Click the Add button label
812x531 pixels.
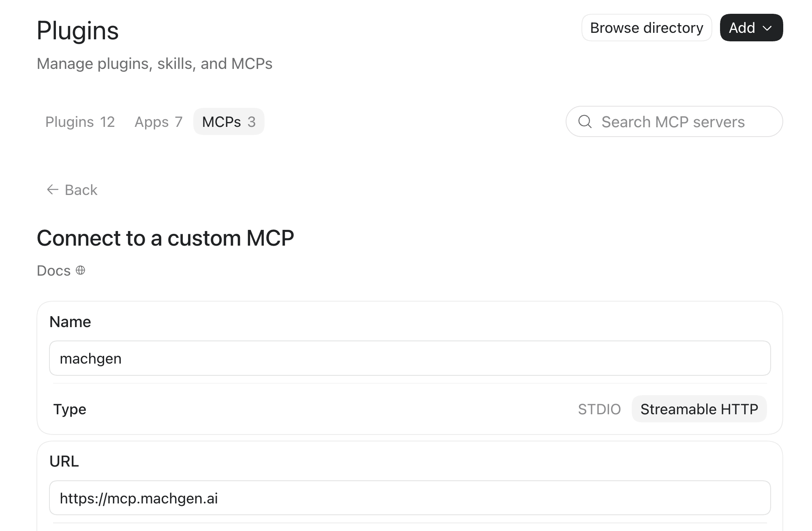click(742, 28)
